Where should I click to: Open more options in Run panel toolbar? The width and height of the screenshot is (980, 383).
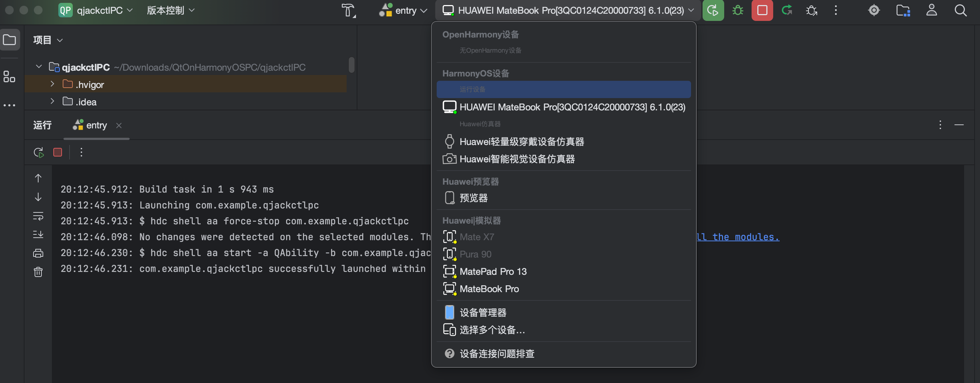point(81,152)
